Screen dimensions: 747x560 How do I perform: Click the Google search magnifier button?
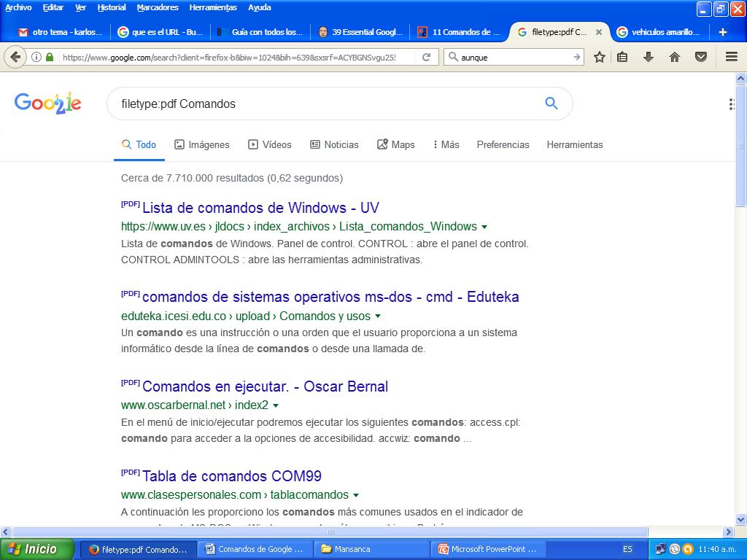551,103
